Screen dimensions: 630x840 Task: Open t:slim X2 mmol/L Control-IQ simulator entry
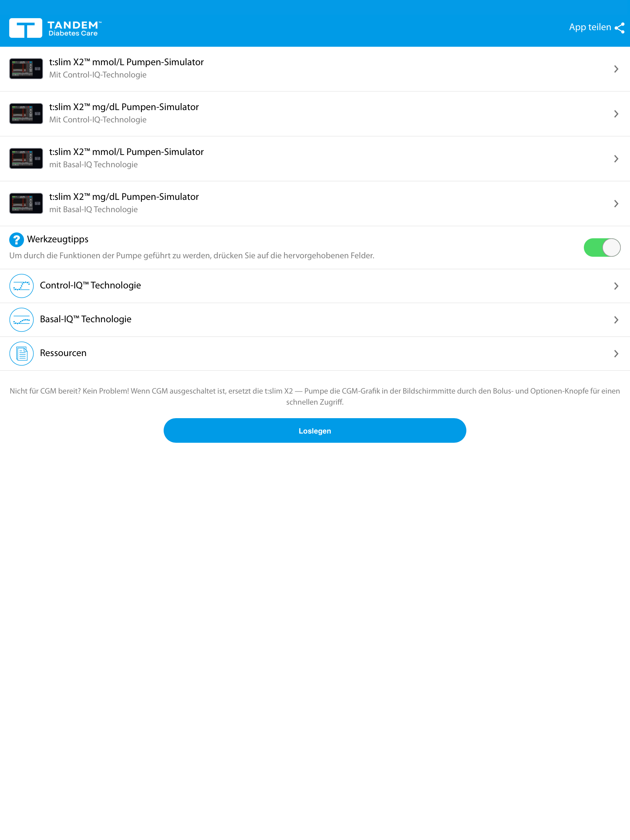pyautogui.click(x=315, y=69)
